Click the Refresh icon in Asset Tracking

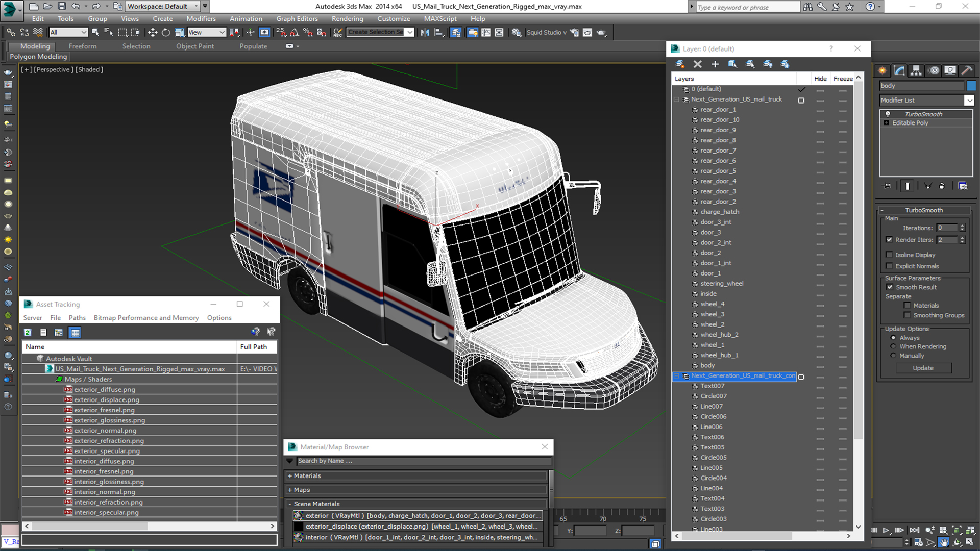click(28, 332)
